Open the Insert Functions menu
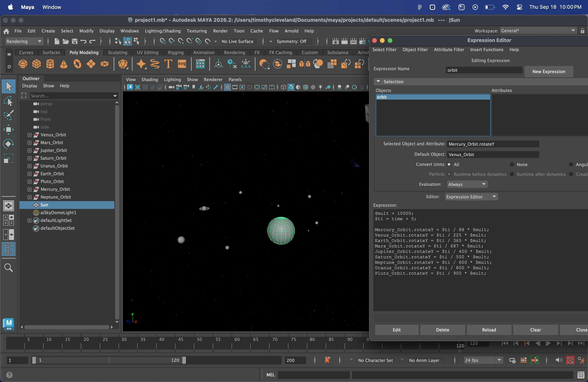Screen dimensions: 588x382 click(486, 50)
